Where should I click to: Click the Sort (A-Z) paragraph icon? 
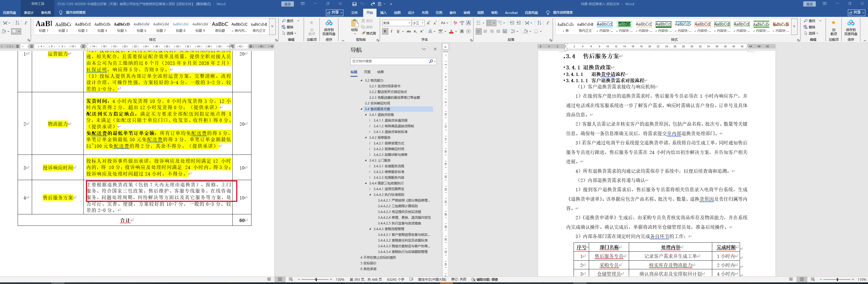(539, 23)
